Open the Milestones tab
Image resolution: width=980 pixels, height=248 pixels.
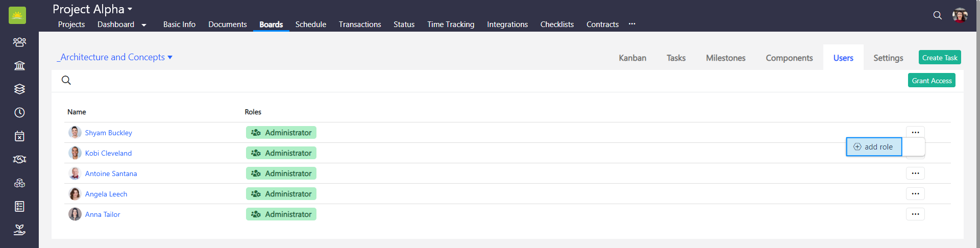(x=725, y=58)
